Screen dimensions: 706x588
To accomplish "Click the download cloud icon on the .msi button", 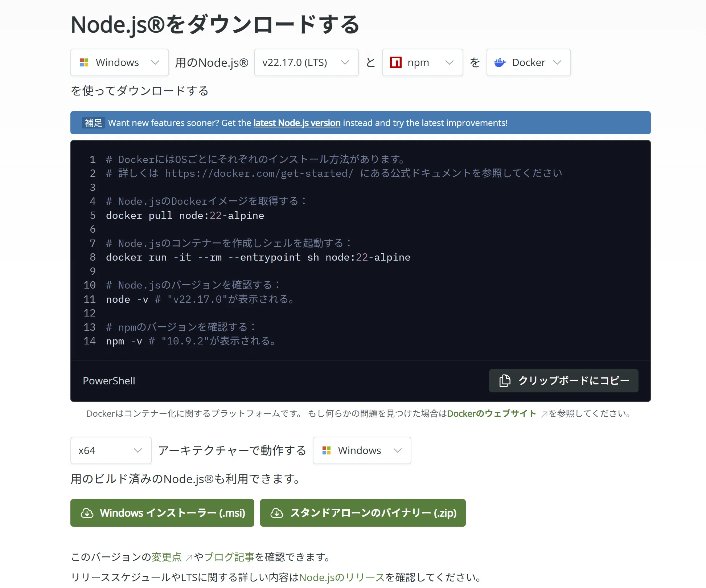I will click(x=87, y=513).
